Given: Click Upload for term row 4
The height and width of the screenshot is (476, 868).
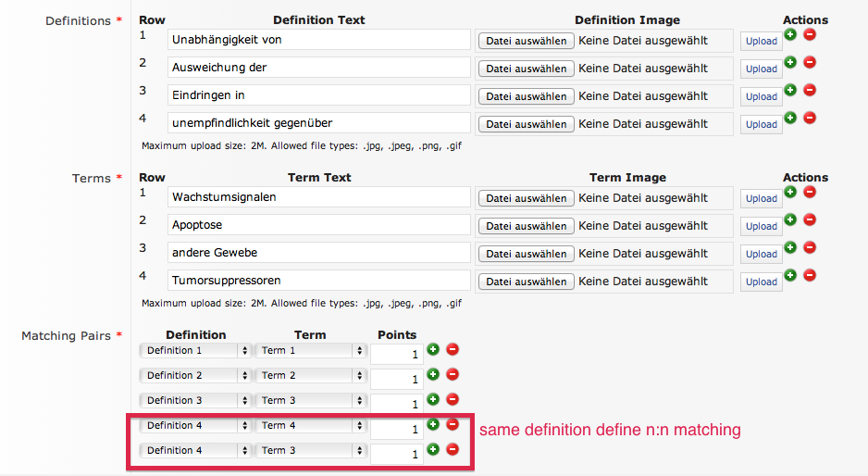Looking at the screenshot, I should point(761,282).
